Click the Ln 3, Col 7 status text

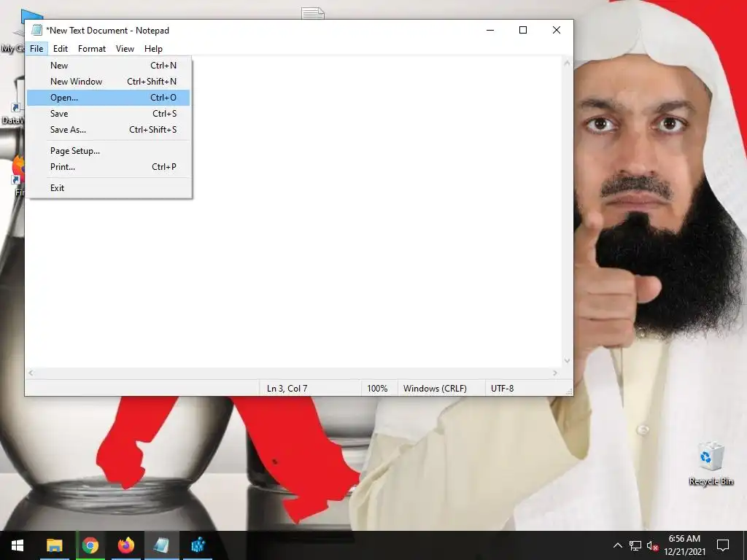(x=287, y=389)
